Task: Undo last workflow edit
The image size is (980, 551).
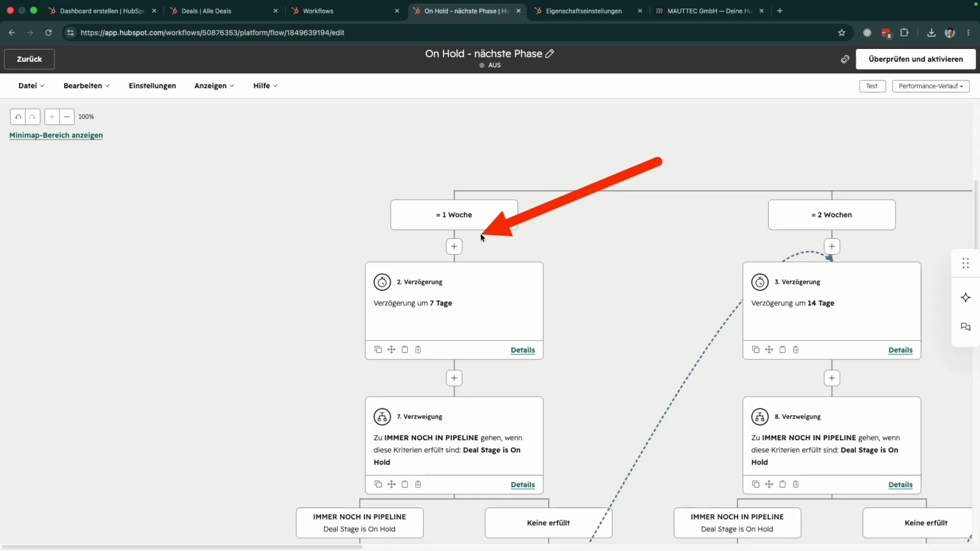Action: (18, 116)
